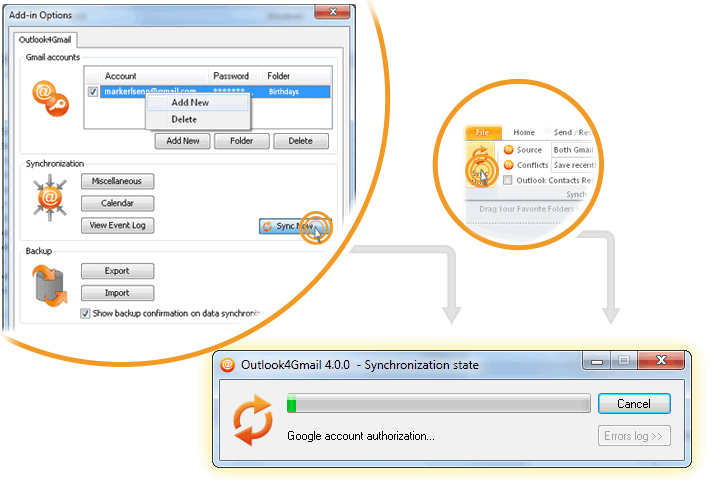715x480 pixels.
Task: Click the View Event Log button
Action: 118,226
